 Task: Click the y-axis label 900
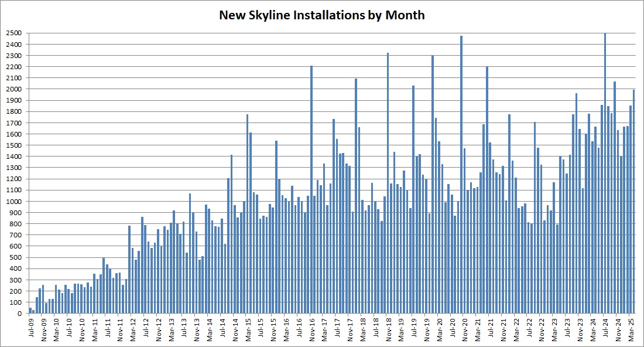coord(16,213)
